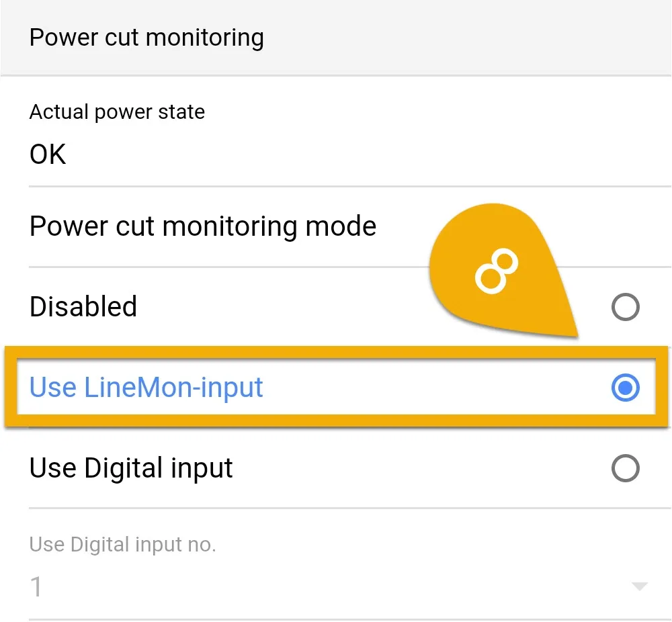Tap the Disabled option text
Image resolution: width=672 pixels, height=622 pixels.
(83, 307)
